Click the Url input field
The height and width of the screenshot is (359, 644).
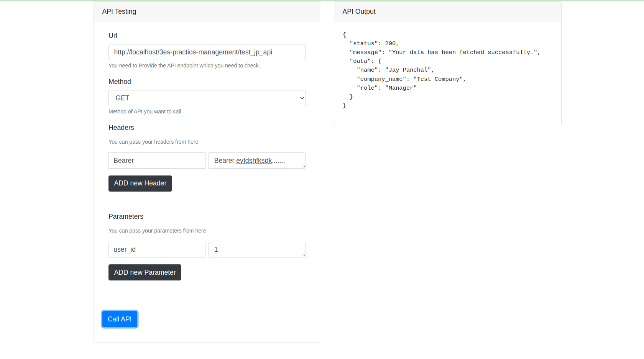click(207, 52)
